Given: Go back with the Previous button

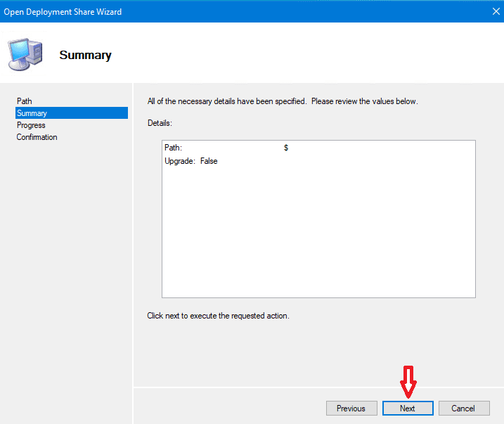Looking at the screenshot, I should (x=351, y=408).
